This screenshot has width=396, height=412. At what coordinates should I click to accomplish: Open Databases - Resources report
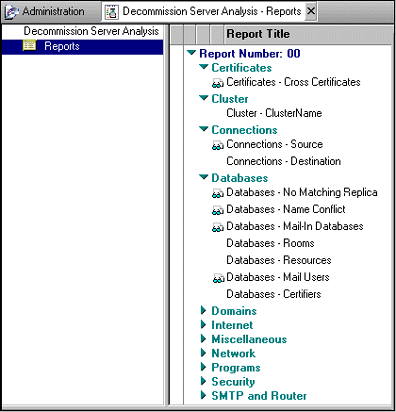279,260
